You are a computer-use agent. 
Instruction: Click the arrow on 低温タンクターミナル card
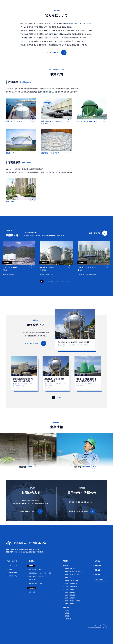[32, 120]
